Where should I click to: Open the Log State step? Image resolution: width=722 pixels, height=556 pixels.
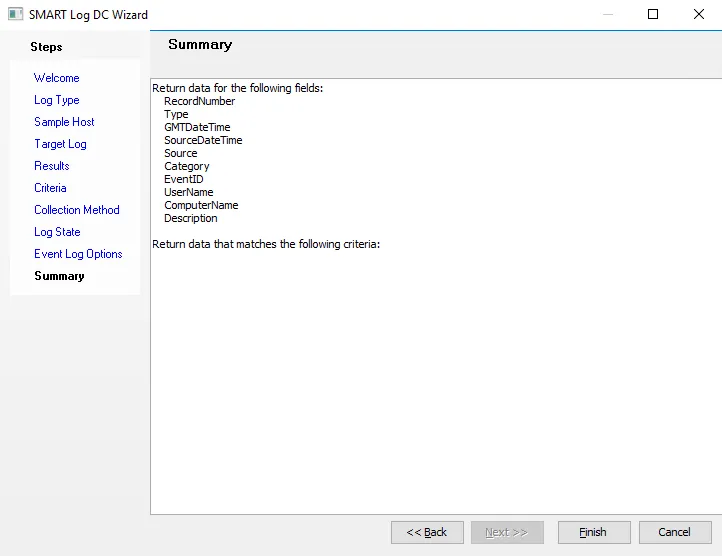tap(57, 232)
